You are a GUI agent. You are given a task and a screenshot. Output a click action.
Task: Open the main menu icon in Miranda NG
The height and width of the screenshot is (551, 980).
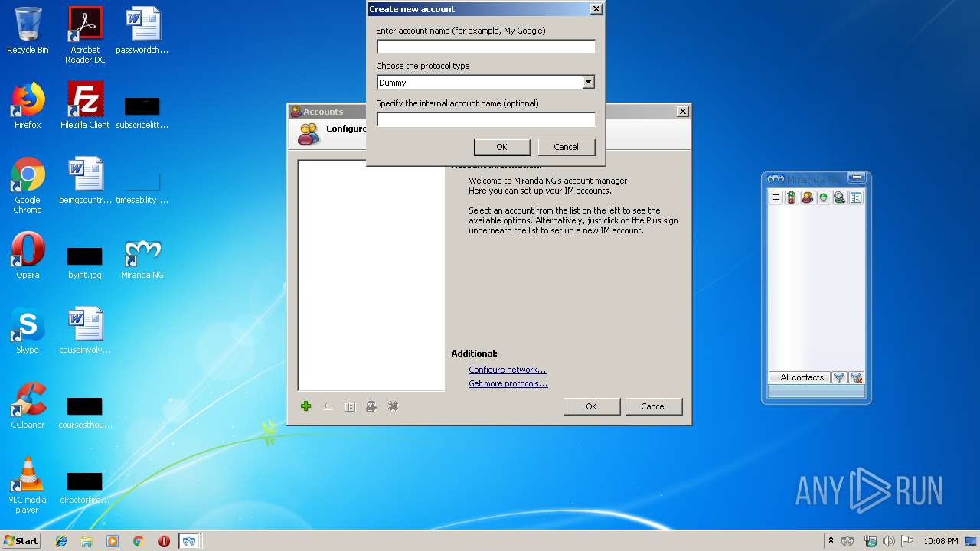776,197
